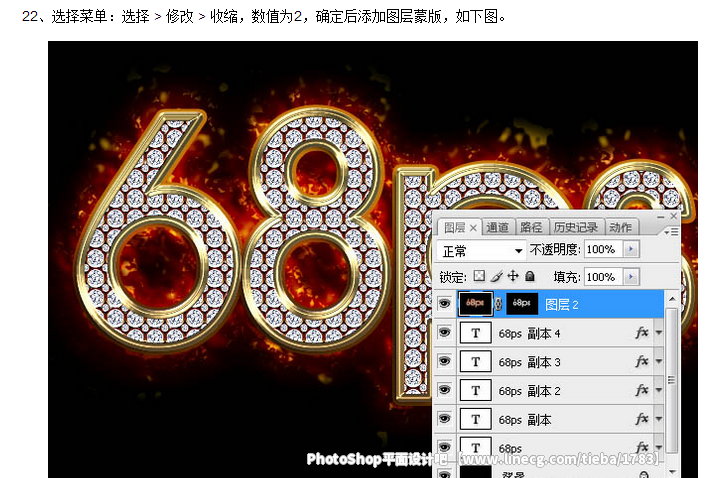
Task: Toggle visibility of 68ps 副本 4 layer
Action: (445, 333)
